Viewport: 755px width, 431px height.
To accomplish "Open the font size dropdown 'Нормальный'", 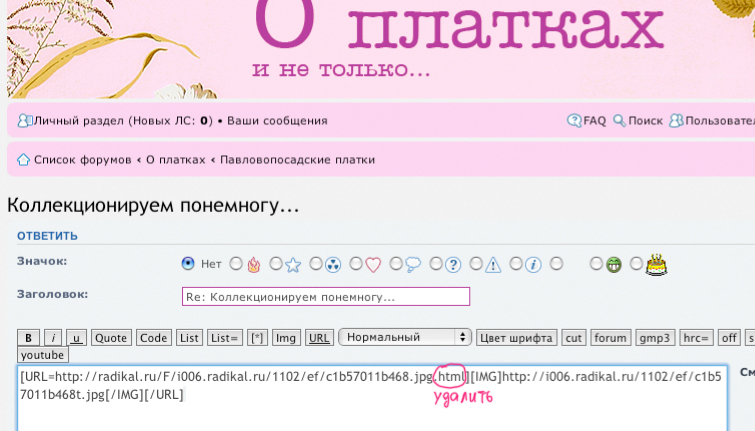I will tap(405, 338).
